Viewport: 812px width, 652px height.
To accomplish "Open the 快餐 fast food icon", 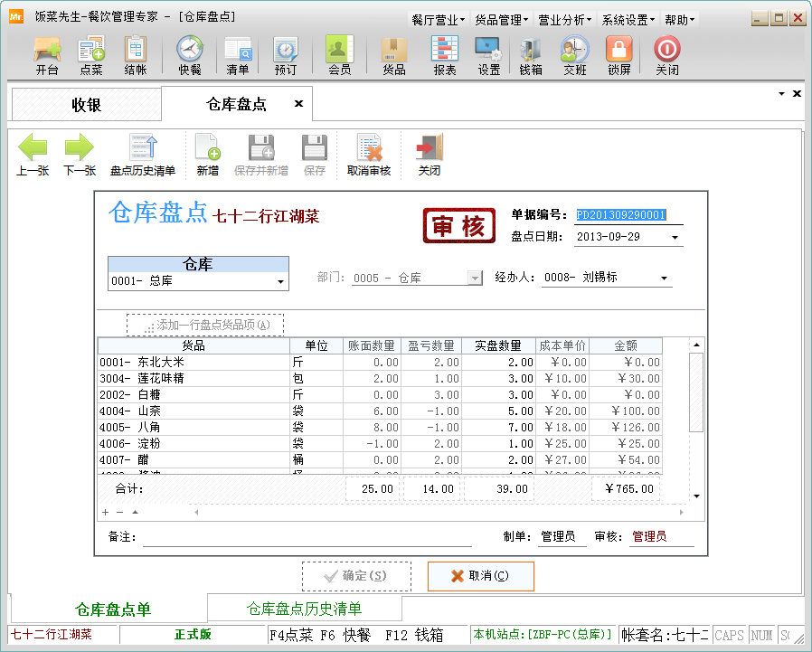I will point(190,54).
